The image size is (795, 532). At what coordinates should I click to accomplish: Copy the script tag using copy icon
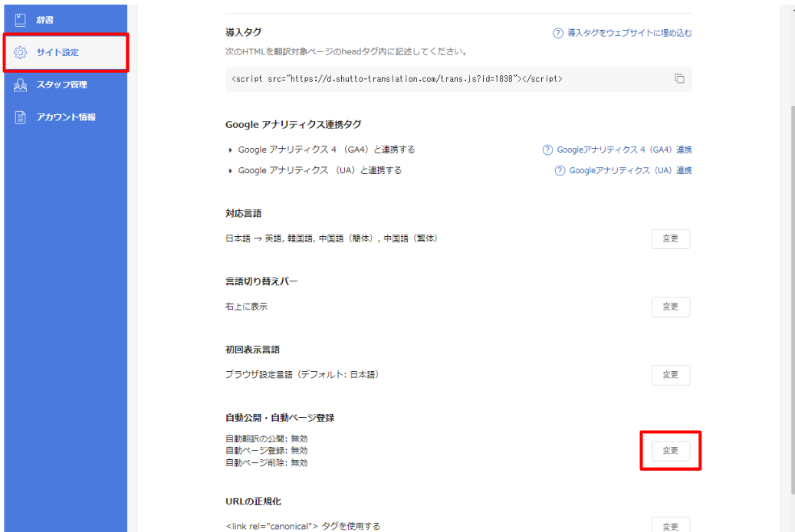coord(679,79)
